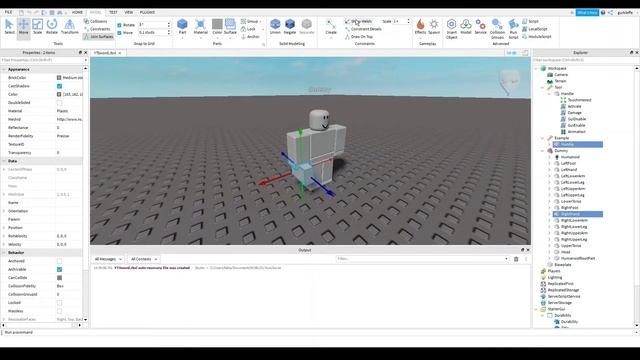Click the Anchor button

[x=250, y=37]
